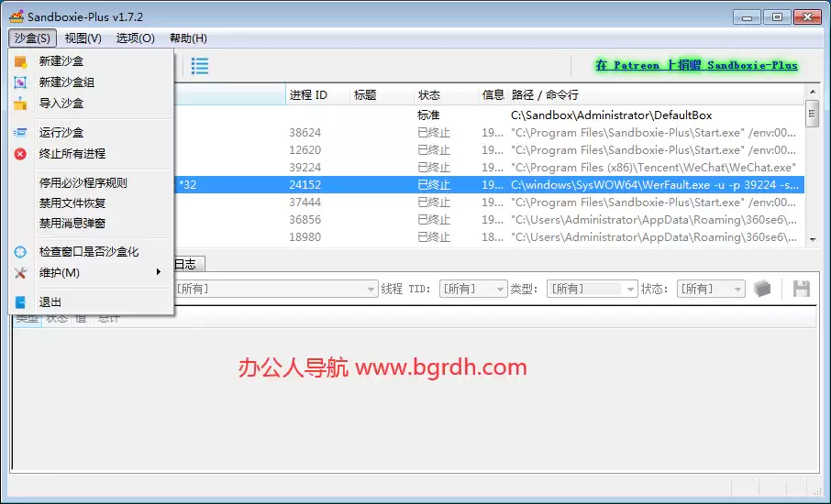Select WerFault.exe row with ID 24152
The image size is (831, 504).
pyautogui.click(x=489, y=185)
